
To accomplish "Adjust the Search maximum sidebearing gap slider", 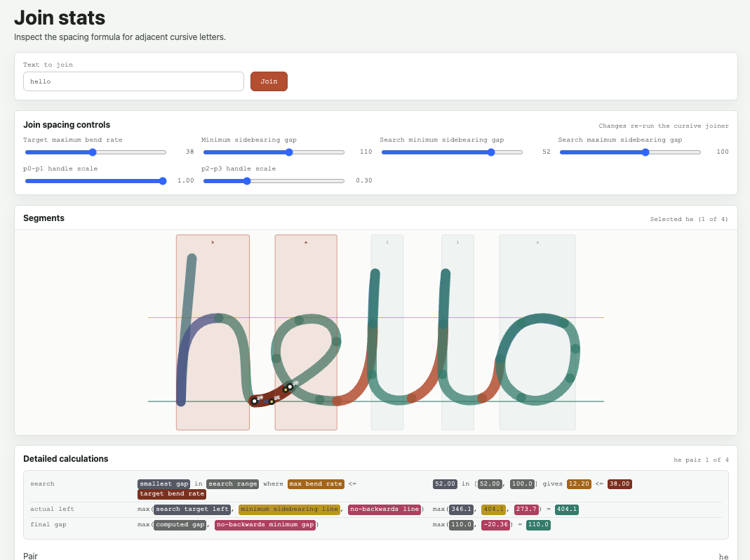I will [631, 152].
